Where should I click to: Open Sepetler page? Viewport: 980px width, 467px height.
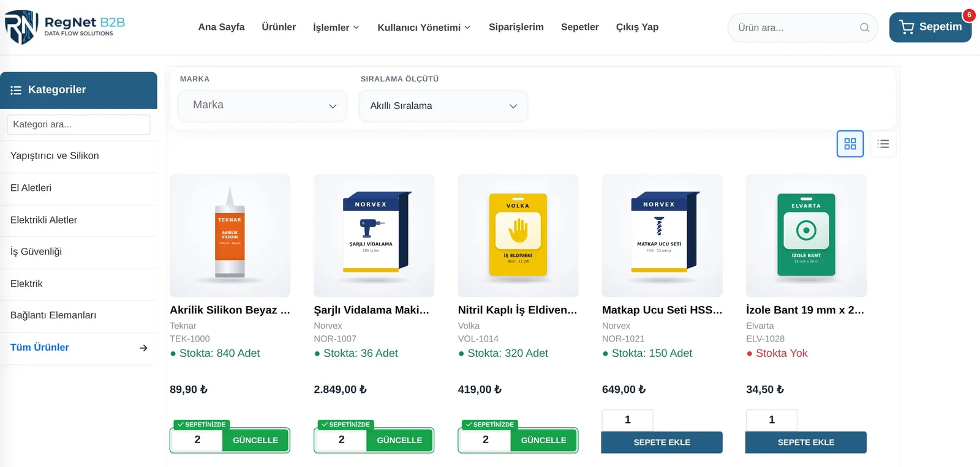[580, 27]
